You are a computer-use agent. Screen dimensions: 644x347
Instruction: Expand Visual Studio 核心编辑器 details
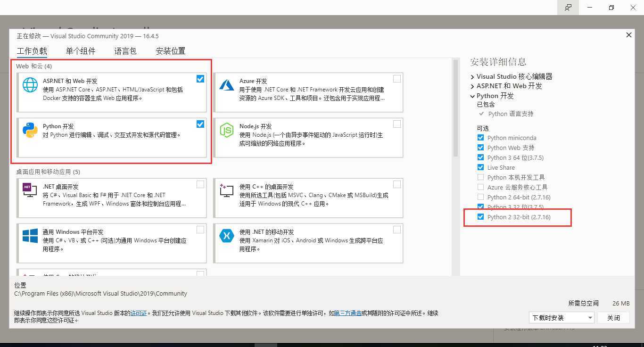[472, 76]
